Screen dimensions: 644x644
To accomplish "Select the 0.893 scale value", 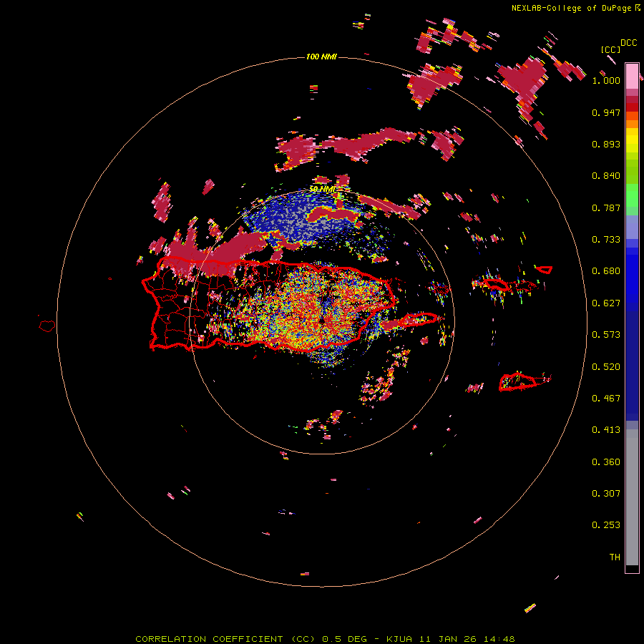I will tap(606, 144).
